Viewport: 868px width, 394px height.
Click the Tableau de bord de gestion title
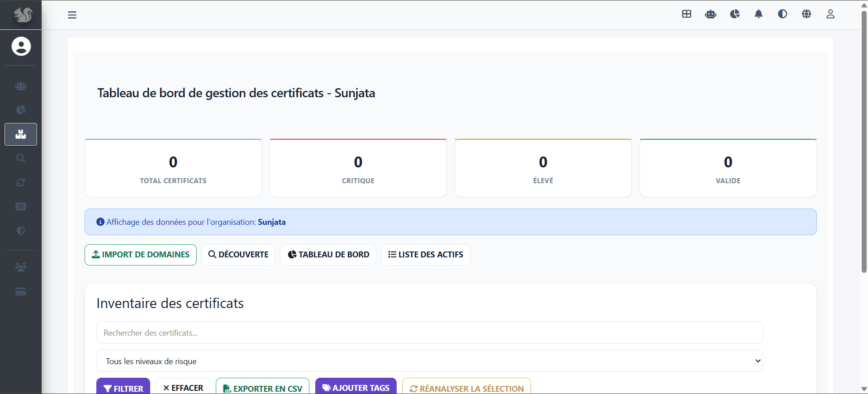pos(236,93)
